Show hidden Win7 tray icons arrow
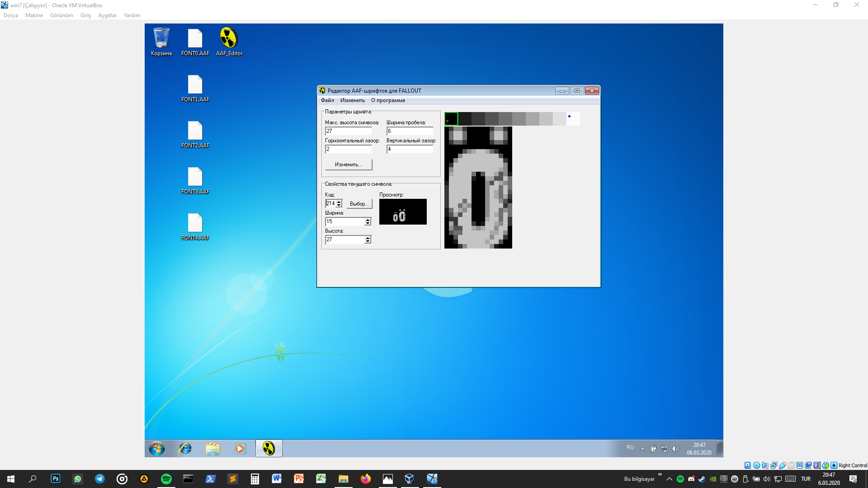Viewport: 868px width, 488px height. [642, 449]
